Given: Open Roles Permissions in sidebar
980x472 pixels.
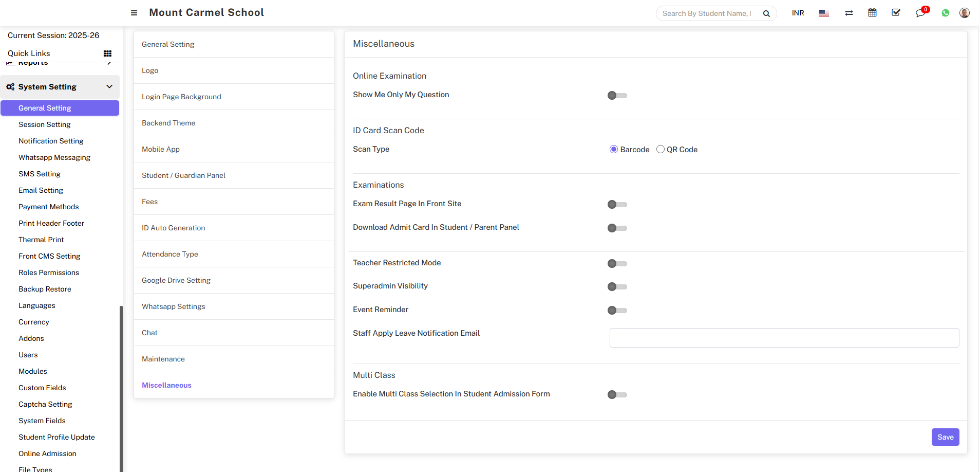Looking at the screenshot, I should click(49, 273).
